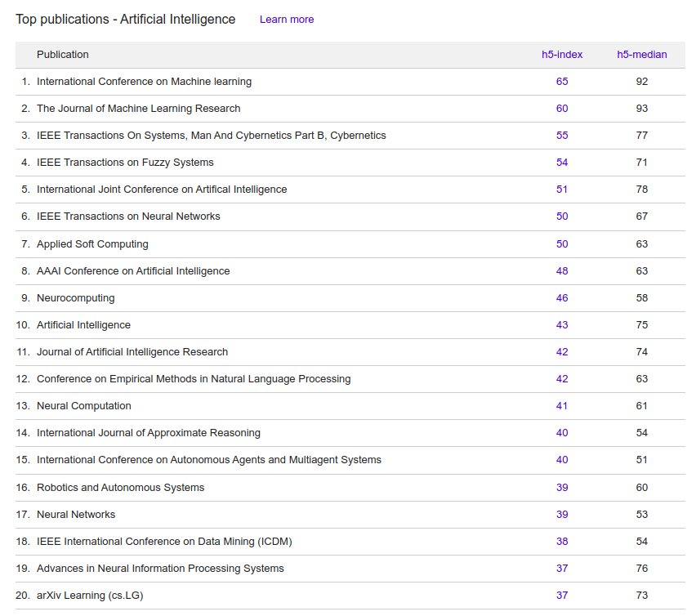This screenshot has height=616, width=696.
Task: Select 'The Journal of Machine Learning Research' text
Action: click(x=139, y=109)
